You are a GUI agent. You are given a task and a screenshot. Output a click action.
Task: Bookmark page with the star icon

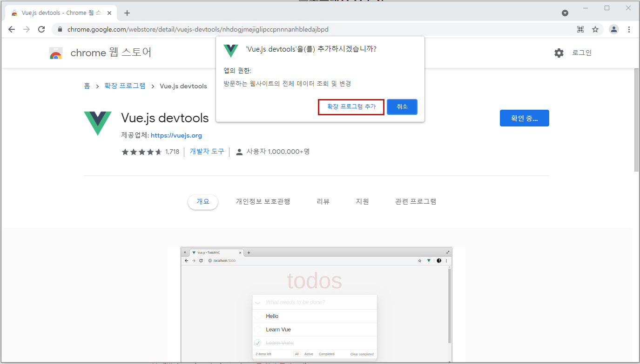click(x=595, y=29)
